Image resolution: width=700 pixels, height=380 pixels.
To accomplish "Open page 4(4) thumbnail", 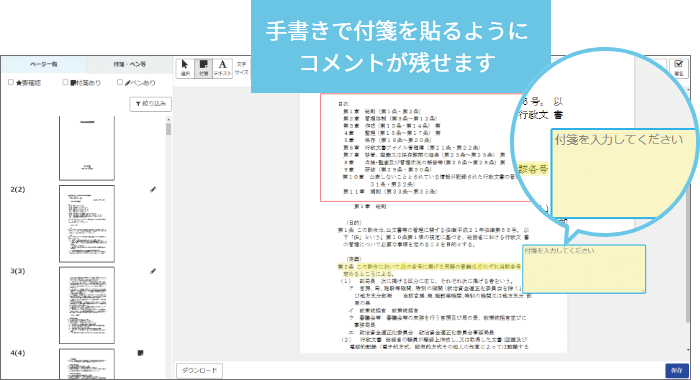I will tap(87, 364).
